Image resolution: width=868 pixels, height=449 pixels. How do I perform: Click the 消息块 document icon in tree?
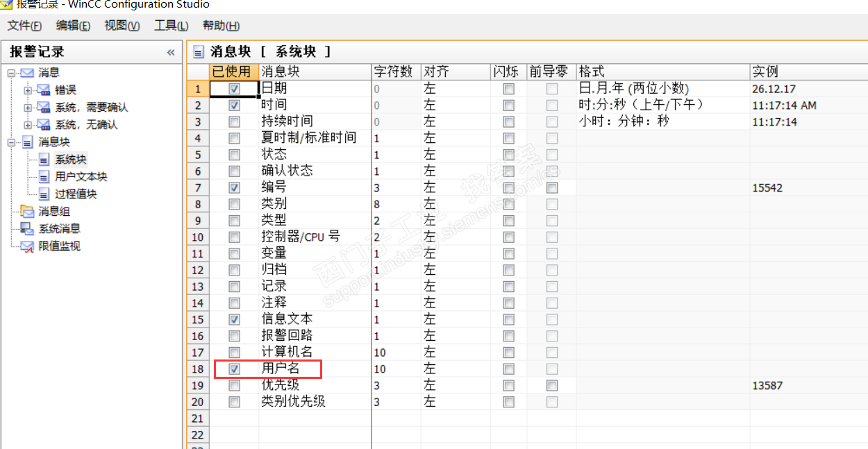point(27,142)
